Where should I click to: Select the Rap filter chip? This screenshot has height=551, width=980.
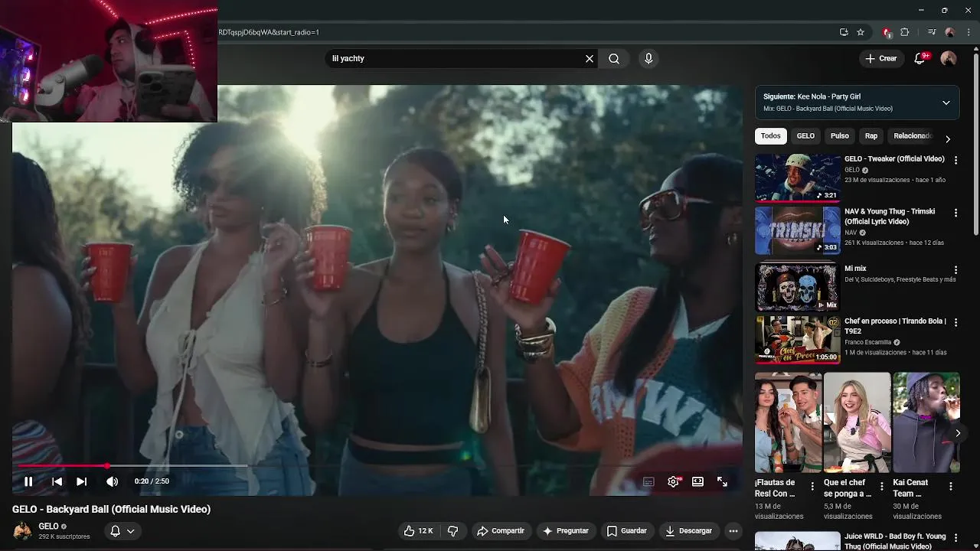click(x=871, y=135)
